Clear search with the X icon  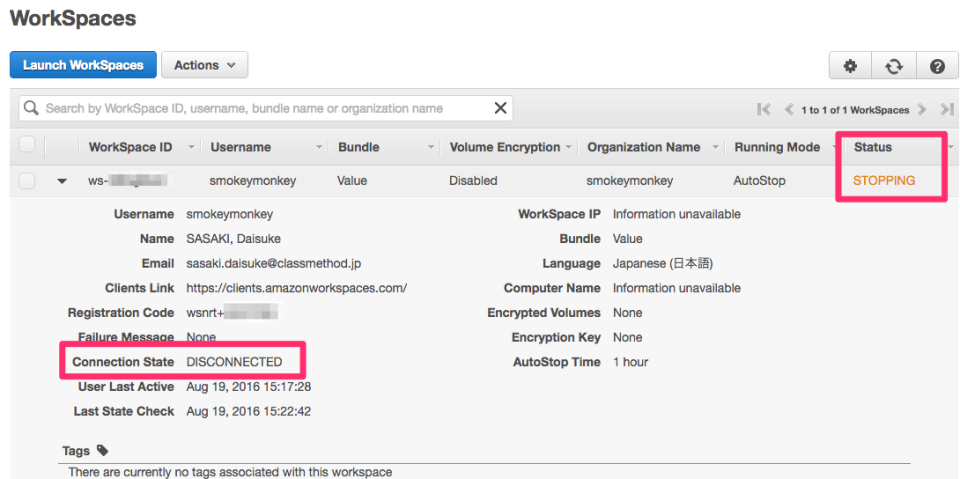pyautogui.click(x=500, y=108)
